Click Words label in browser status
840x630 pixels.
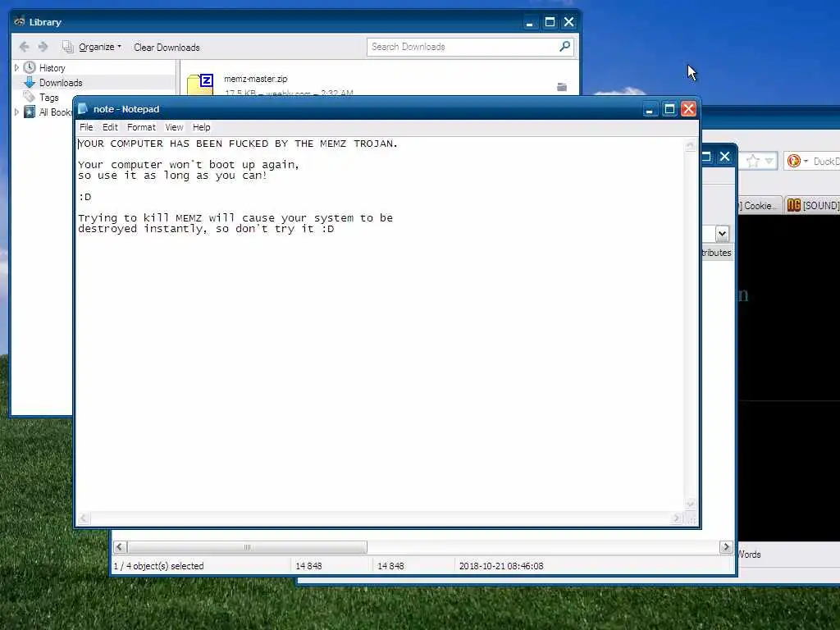[x=750, y=555]
